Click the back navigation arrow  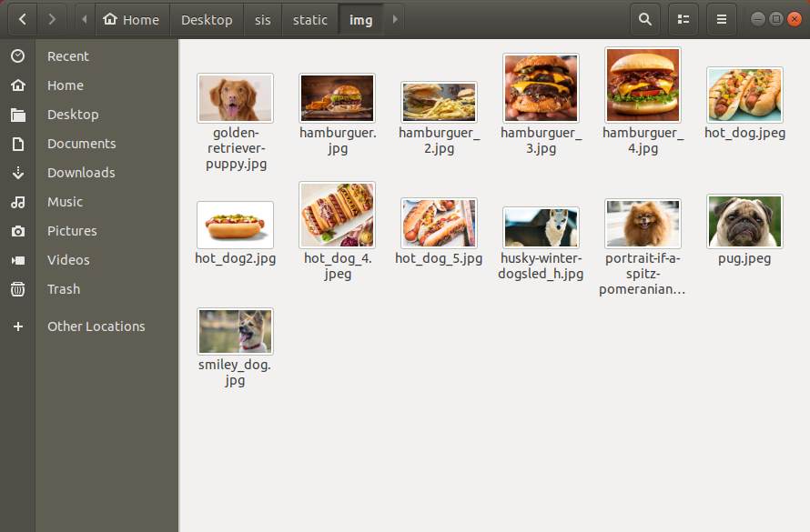click(x=22, y=18)
